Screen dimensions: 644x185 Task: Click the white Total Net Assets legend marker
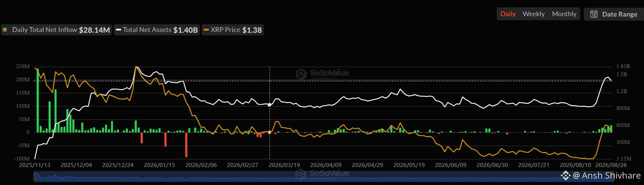tap(119, 30)
